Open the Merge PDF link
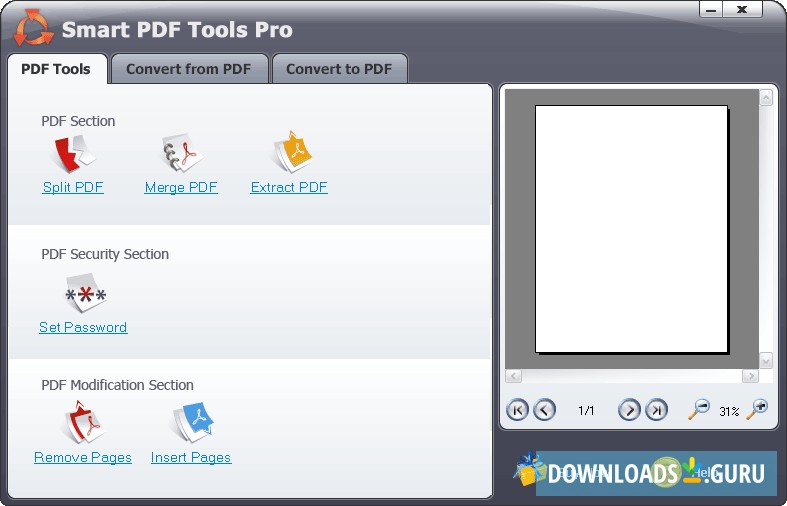Viewport: 787px width, 506px height. (x=181, y=187)
